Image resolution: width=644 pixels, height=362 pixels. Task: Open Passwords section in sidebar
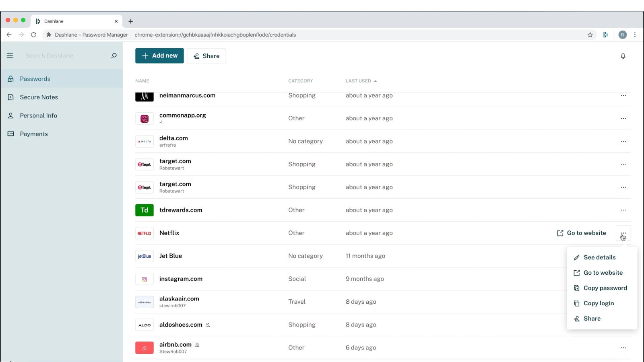click(x=62, y=79)
